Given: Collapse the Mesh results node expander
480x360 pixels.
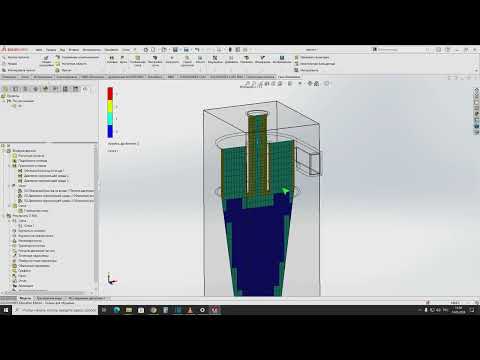Looking at the screenshot, I should tap(9, 221).
